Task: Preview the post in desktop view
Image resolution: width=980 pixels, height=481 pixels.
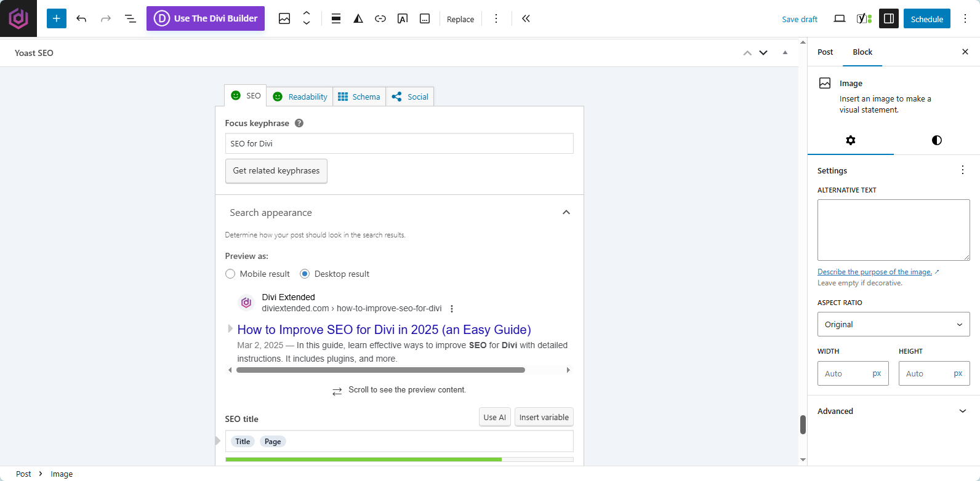Action: tap(840, 18)
